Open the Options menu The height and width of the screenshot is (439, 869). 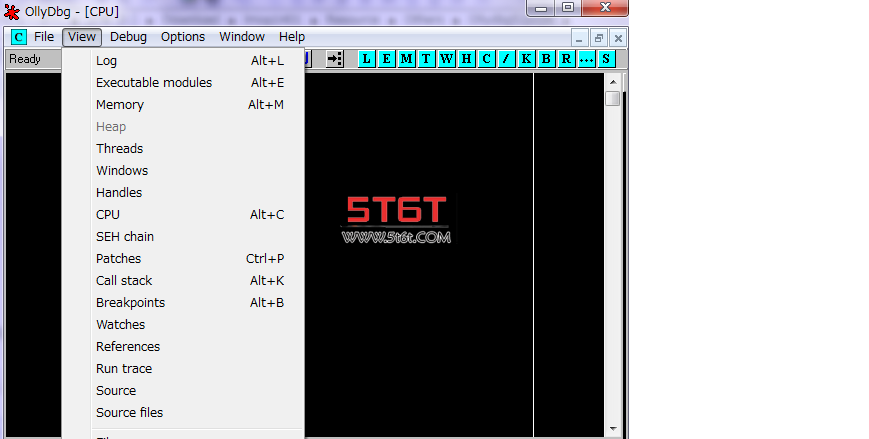(183, 37)
